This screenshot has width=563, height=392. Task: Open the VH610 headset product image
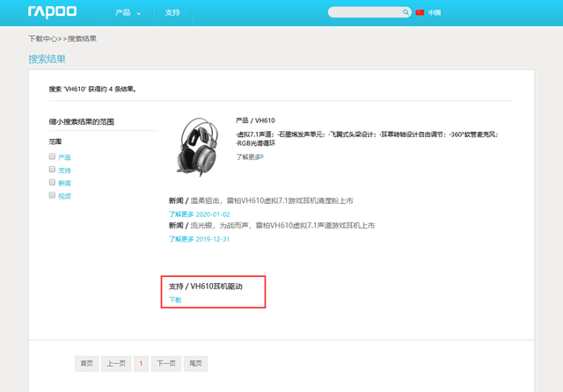coord(197,146)
